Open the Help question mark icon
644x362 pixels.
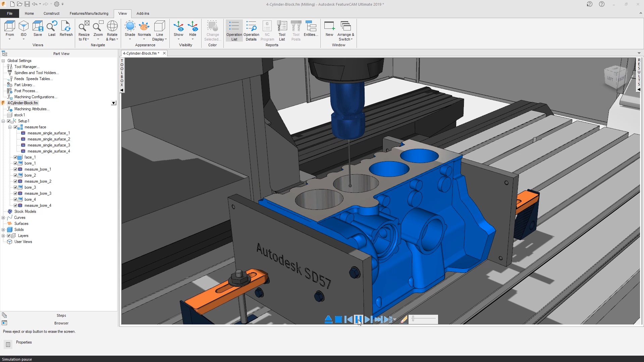point(602,4)
